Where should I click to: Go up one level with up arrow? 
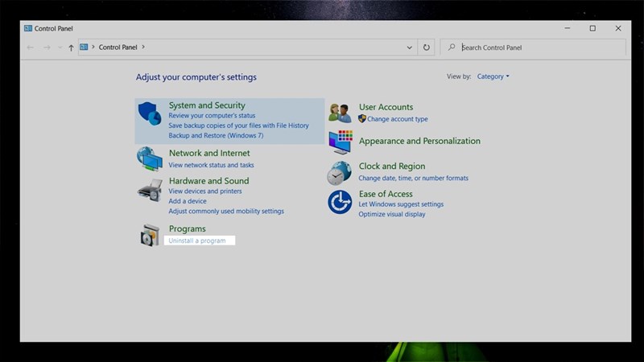tap(71, 47)
